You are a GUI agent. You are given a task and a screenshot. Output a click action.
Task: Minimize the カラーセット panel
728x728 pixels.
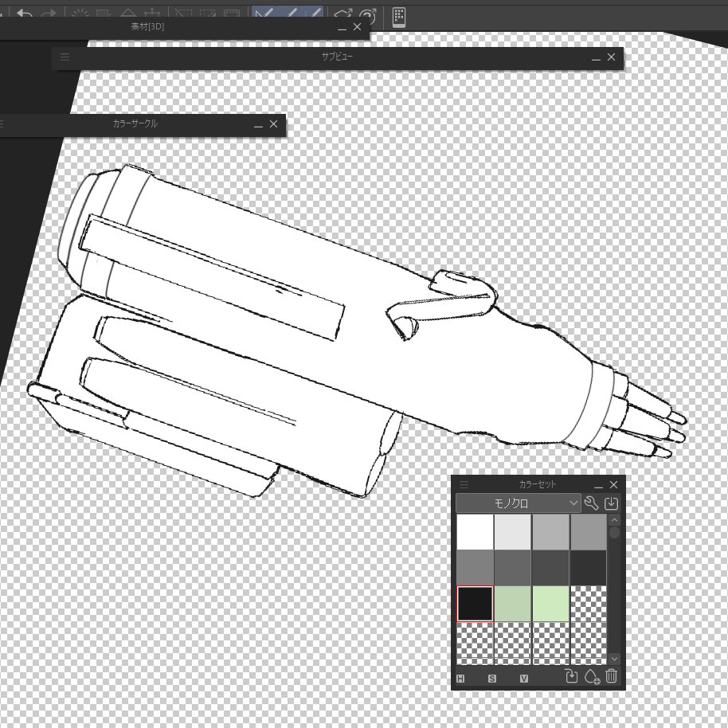598,486
